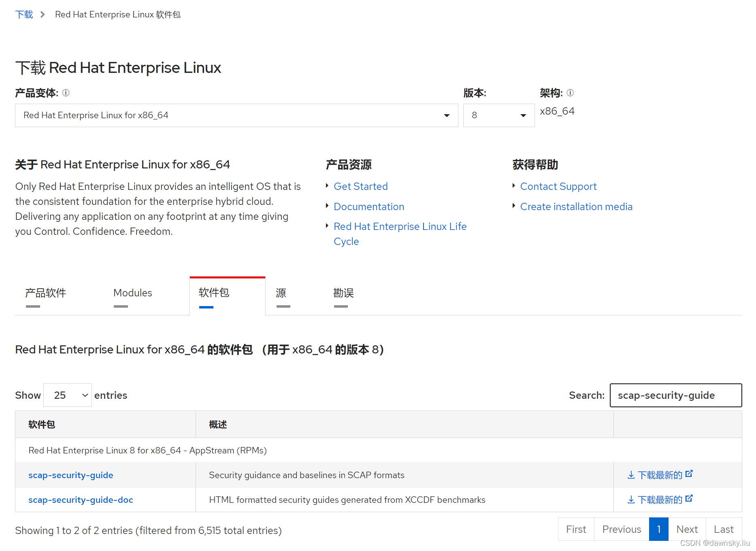This screenshot has height=551, width=756.
Task: Open the Show entries dropdown set to 25
Action: tap(67, 395)
